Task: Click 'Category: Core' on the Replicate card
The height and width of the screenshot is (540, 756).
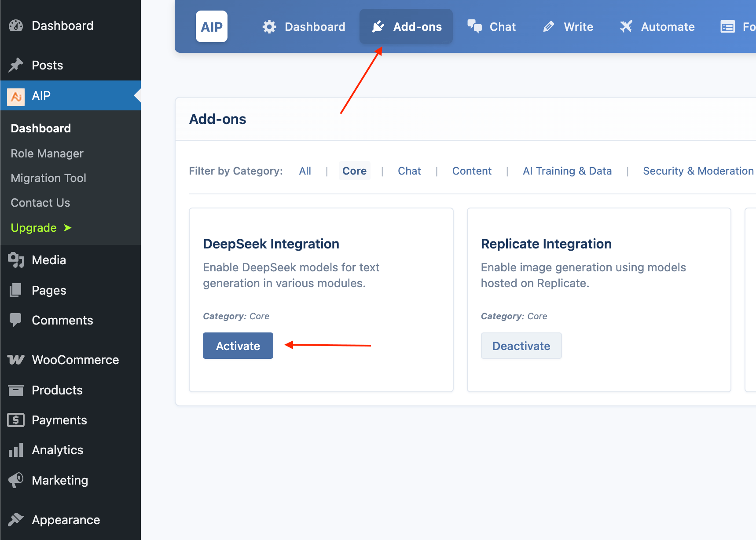Action: coord(514,316)
